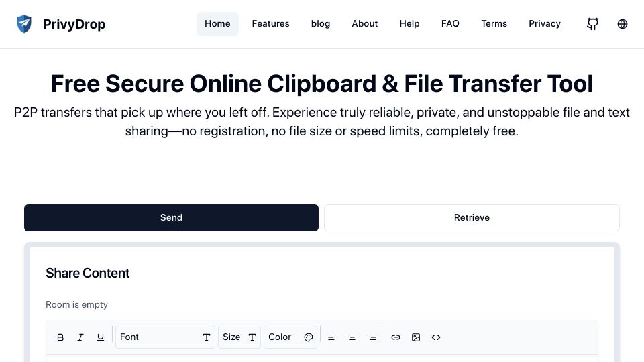This screenshot has height=362, width=644.
Task: Click the main page title heading
Action: (322, 84)
